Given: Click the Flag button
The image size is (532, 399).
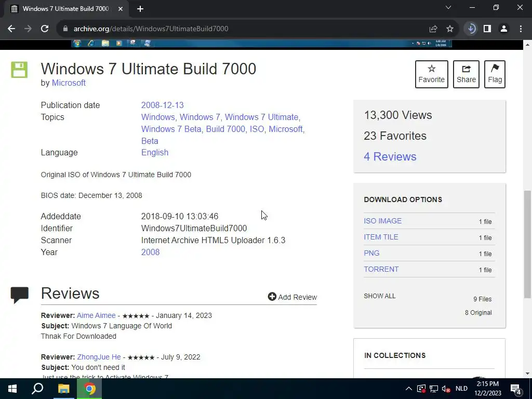Looking at the screenshot, I should [495, 74].
